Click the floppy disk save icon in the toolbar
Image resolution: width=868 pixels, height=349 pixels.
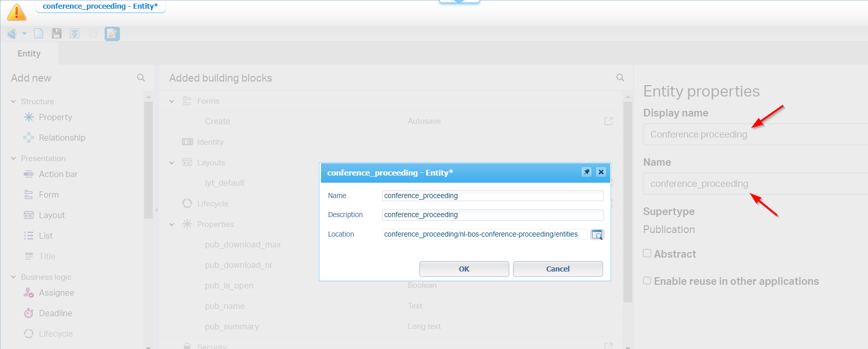(56, 34)
